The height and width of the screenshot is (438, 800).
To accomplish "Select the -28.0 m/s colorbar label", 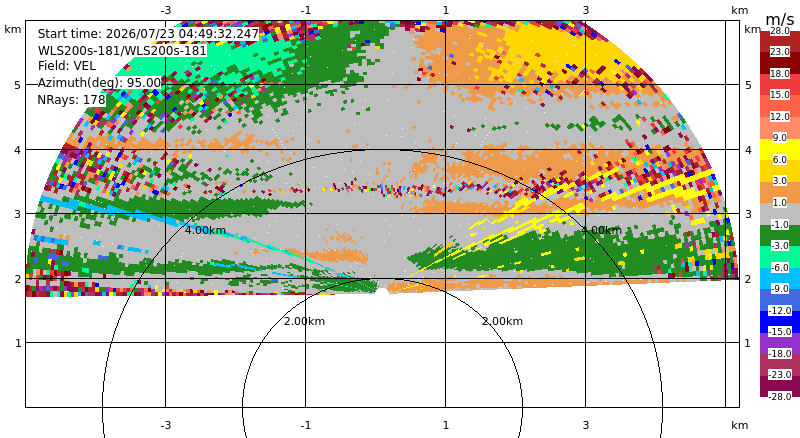I will pyautogui.click(x=780, y=396).
